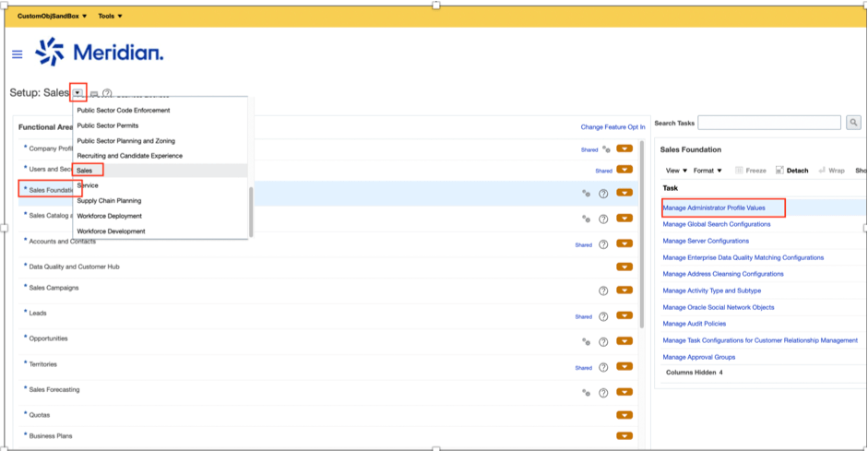Open Manage Administrator Profile Values task
This screenshot has height=451, width=868.
(714, 208)
